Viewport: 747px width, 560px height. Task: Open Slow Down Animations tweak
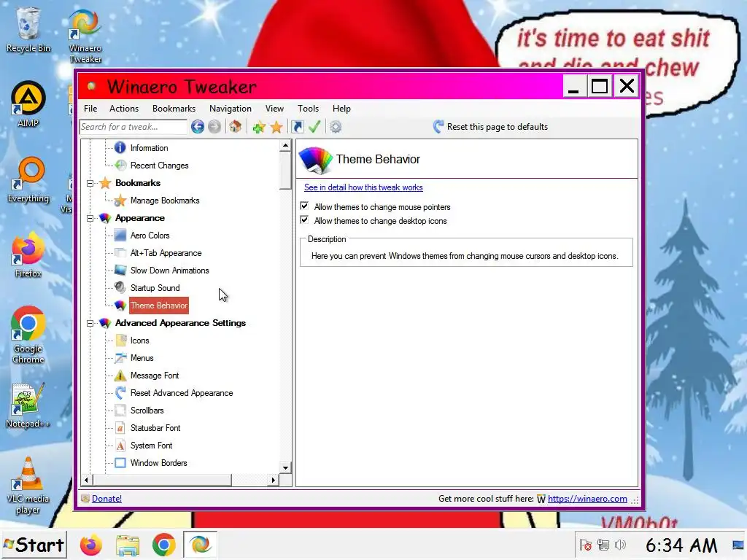(169, 271)
